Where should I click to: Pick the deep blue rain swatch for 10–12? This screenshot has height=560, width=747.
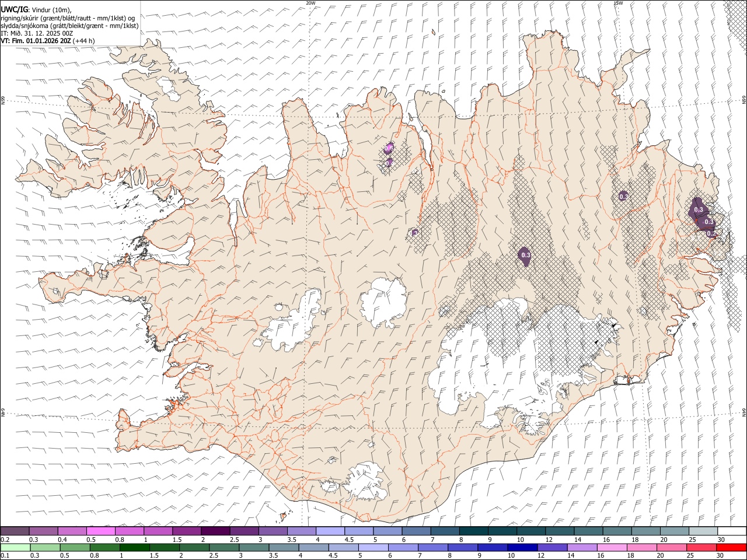tap(522, 547)
